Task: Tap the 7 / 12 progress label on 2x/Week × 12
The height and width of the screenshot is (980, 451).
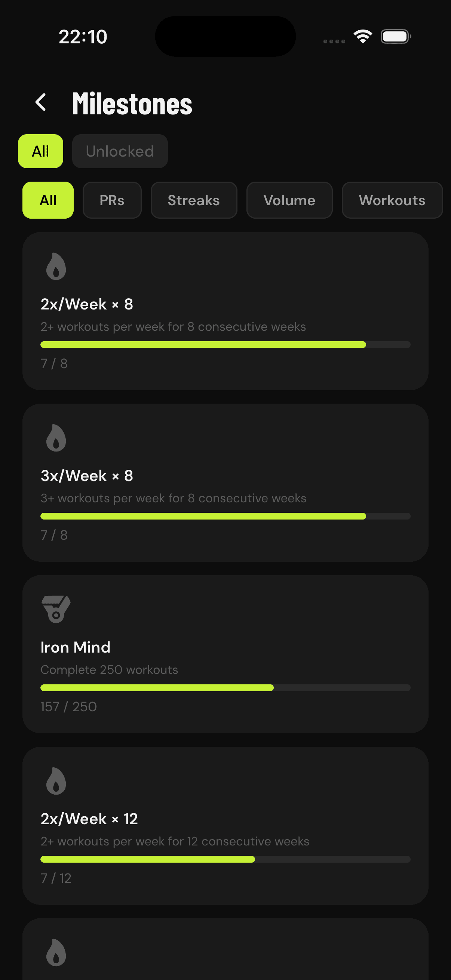Action: coord(56,878)
